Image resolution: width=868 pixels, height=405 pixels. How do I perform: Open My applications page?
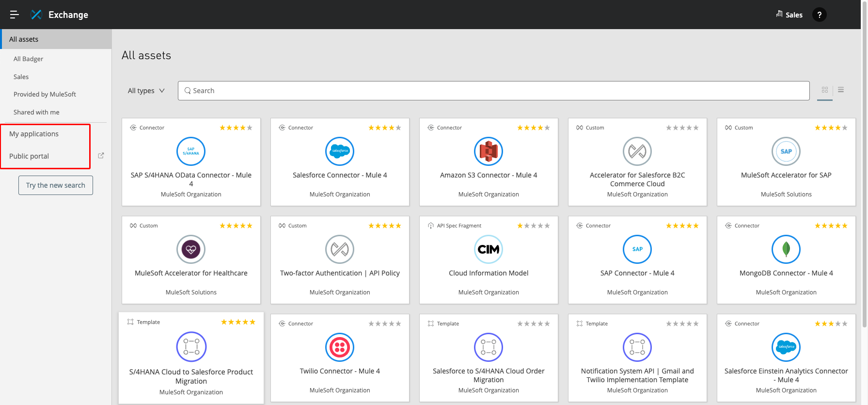34,134
